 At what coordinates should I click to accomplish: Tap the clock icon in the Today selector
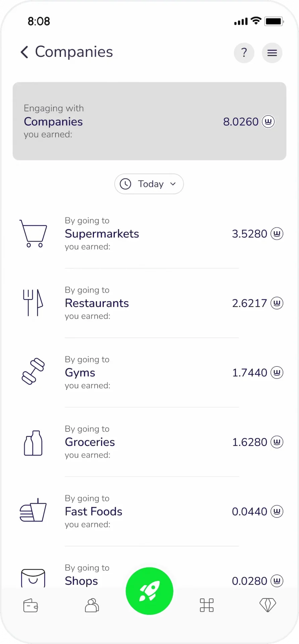click(126, 184)
